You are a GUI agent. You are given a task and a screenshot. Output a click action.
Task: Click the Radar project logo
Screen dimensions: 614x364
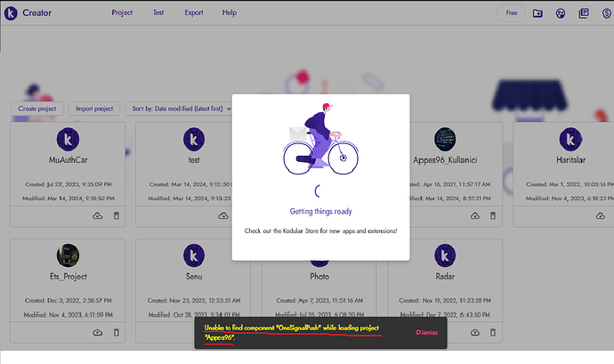pyautogui.click(x=445, y=255)
